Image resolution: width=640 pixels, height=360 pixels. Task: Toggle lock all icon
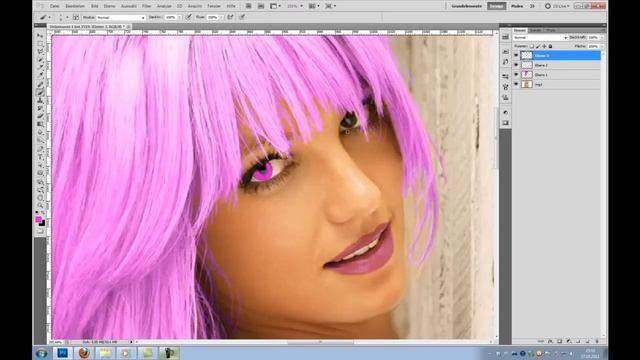click(x=550, y=46)
